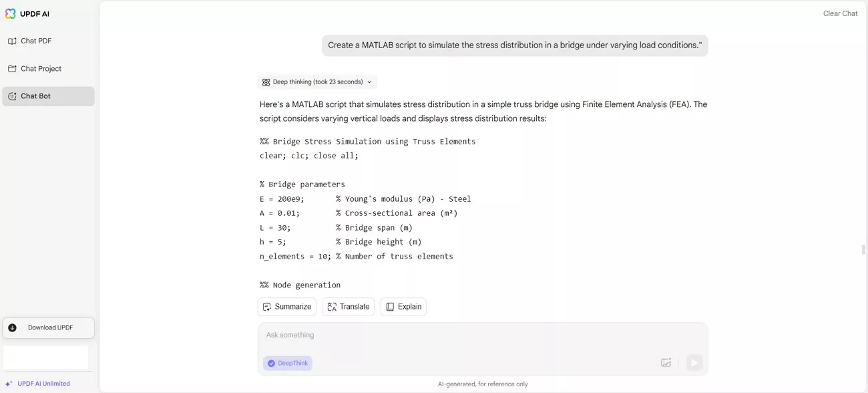868x393 pixels.
Task: Toggle the Download UPDF badge icon
Action: point(12,327)
